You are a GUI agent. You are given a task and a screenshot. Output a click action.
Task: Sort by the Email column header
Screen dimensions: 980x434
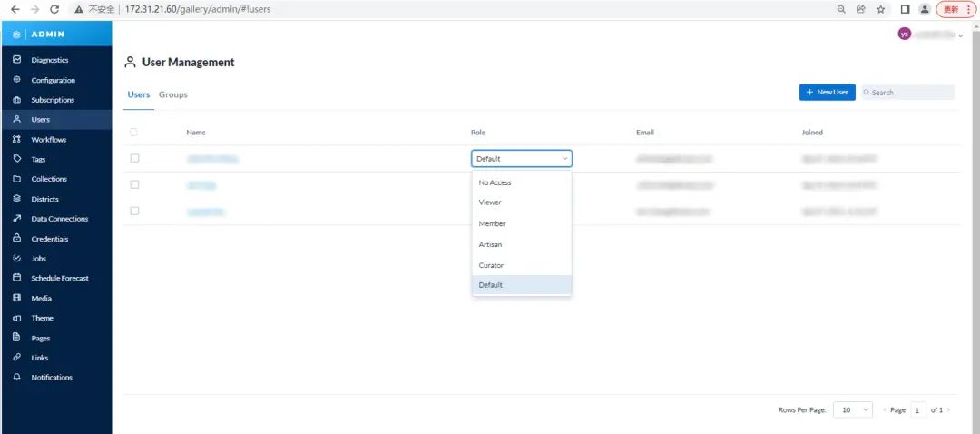coord(645,132)
